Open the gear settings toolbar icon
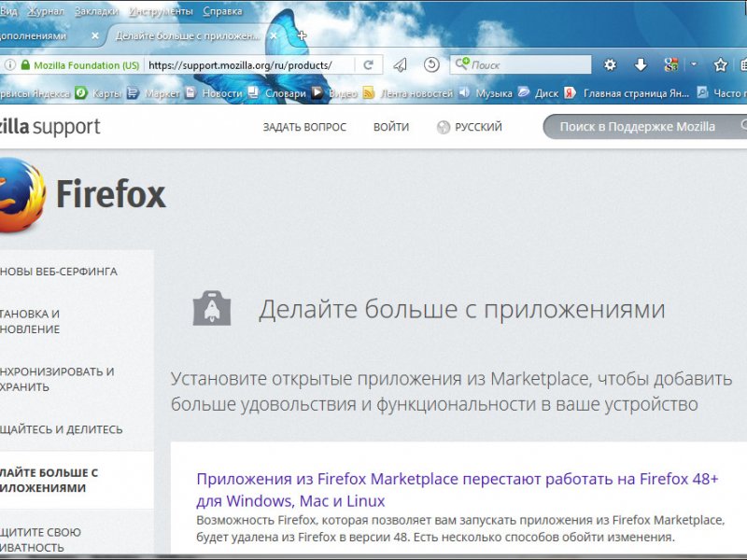This screenshot has height=560, width=747. (610, 64)
